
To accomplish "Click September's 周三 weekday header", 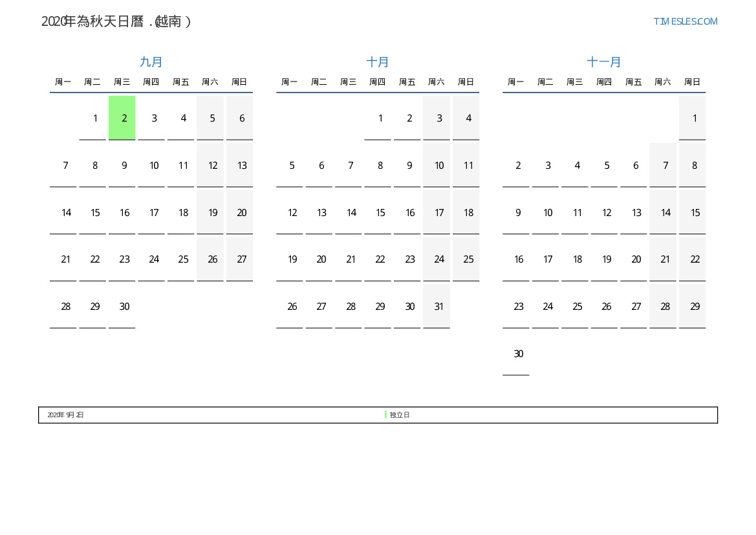I will pos(122,82).
